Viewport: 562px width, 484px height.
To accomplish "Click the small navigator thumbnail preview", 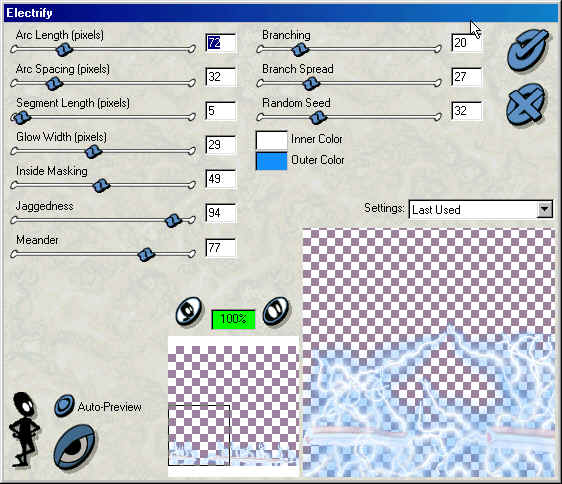I will point(233,406).
